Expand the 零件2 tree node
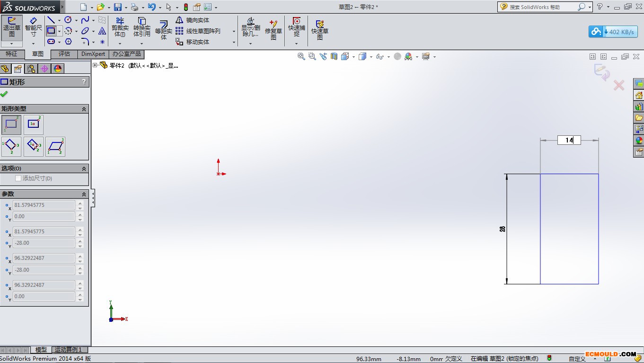This screenshot has width=644, height=363. tap(95, 65)
